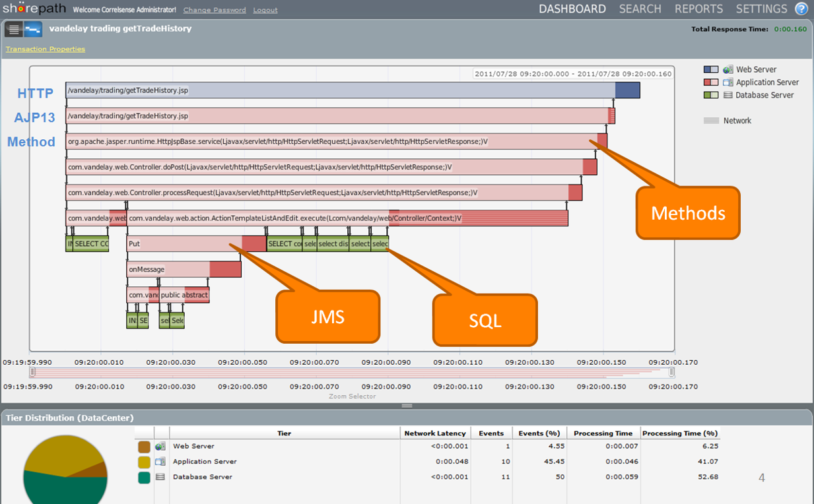
Task: Select the green 'Sele' query bar in the bottom row
Action: pos(177,321)
